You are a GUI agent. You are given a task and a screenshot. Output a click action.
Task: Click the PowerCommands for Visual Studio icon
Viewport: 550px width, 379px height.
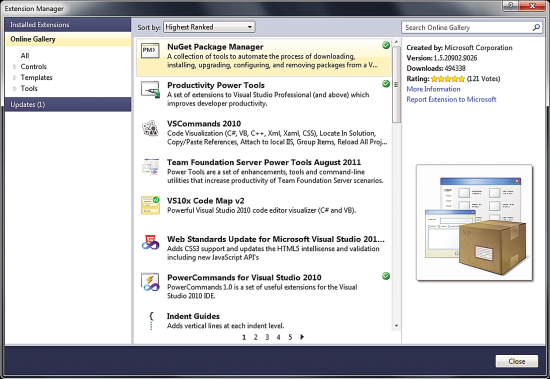pos(150,282)
